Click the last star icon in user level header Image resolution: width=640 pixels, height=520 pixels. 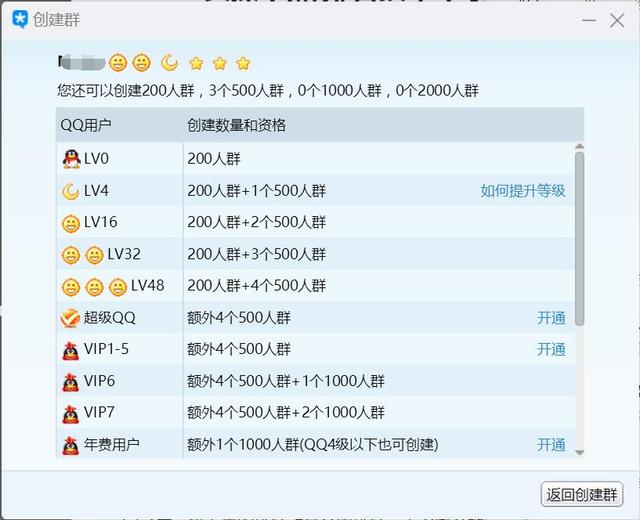coord(244,63)
